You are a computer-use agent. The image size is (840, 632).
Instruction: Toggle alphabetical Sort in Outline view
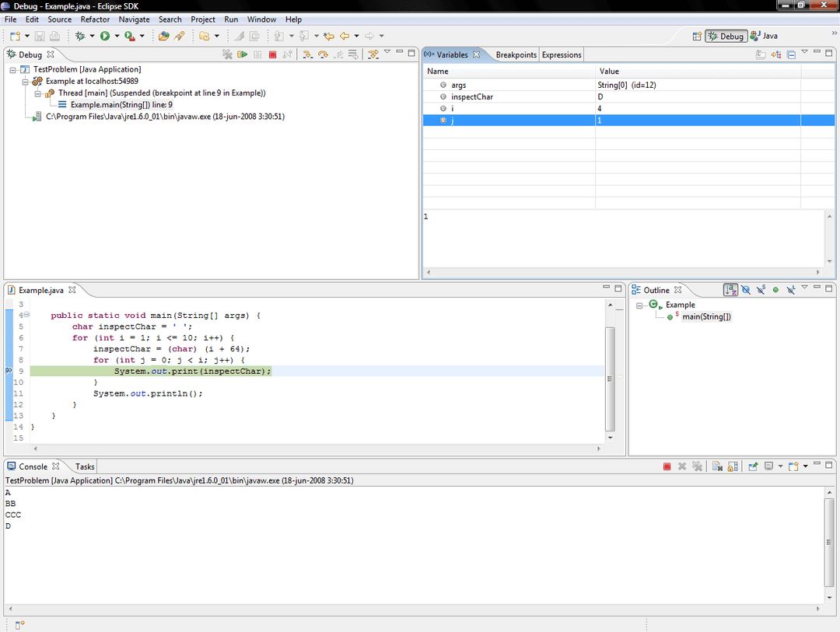coord(730,290)
